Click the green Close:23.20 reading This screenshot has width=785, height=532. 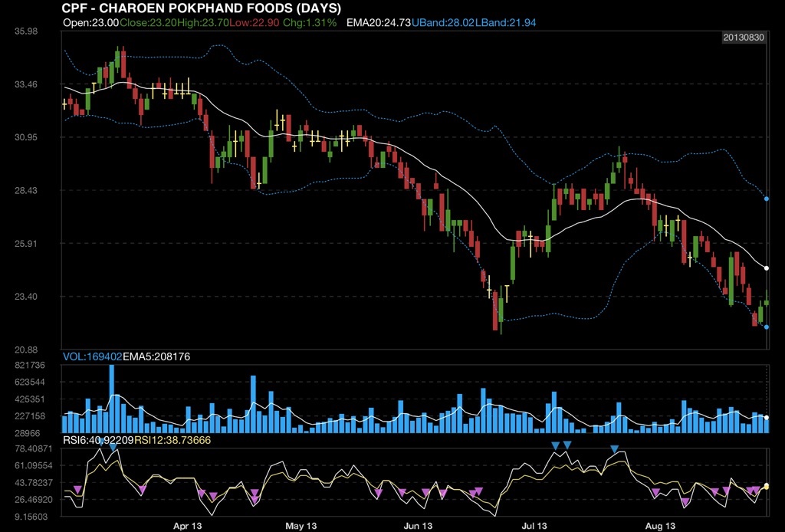148,22
